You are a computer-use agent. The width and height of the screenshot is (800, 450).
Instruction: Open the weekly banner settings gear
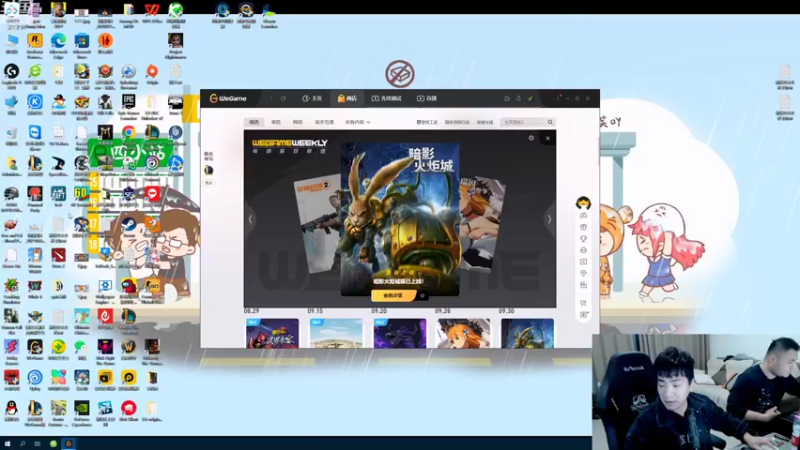click(531, 138)
